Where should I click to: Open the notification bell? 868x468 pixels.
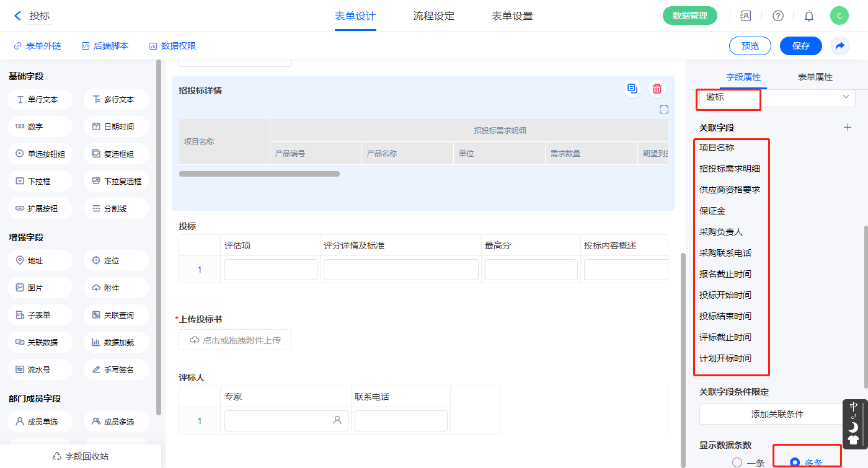click(x=808, y=16)
